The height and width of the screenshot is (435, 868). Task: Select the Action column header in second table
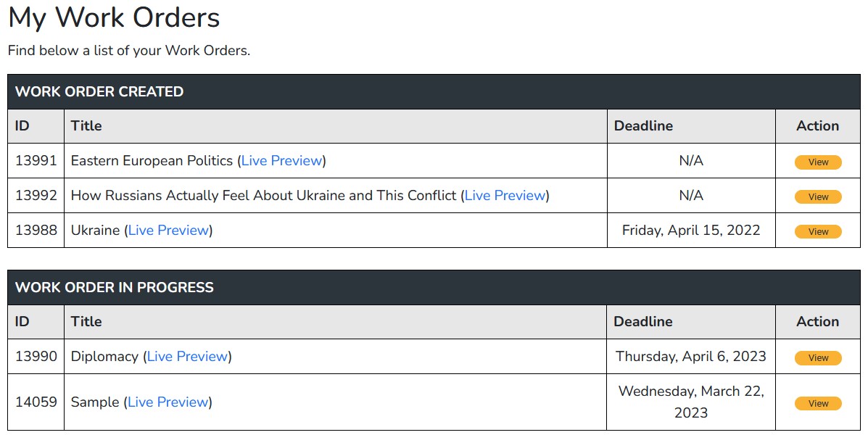click(817, 321)
